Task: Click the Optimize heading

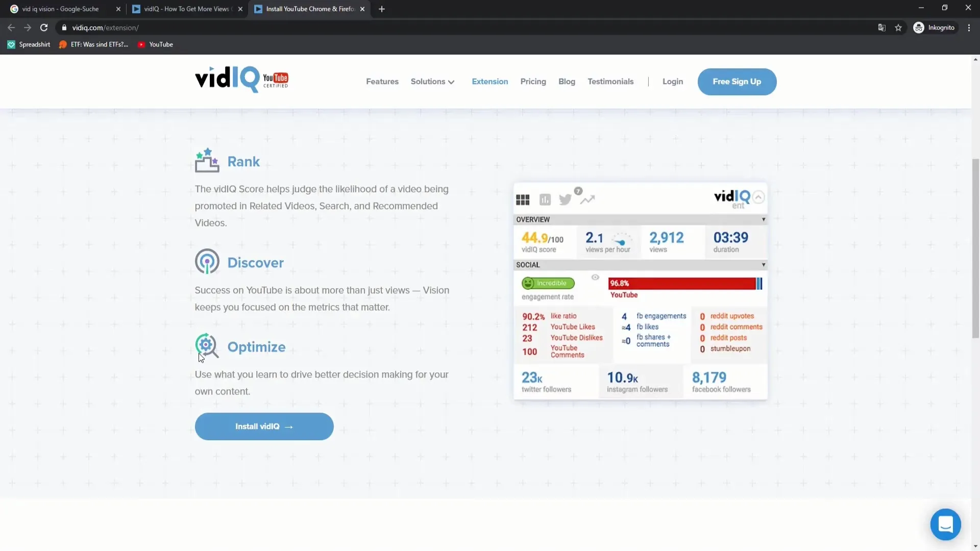Action: (256, 347)
